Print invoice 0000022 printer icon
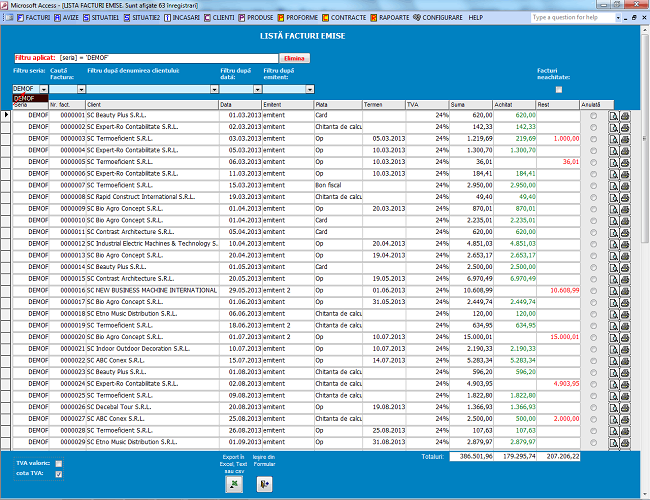The height and width of the screenshot is (500, 650). [625, 361]
